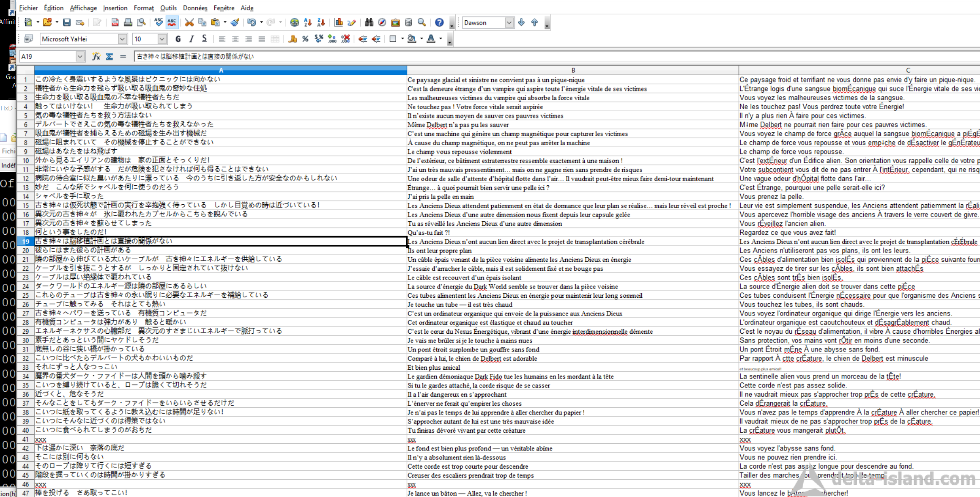The width and height of the screenshot is (980, 497).
Task: Insert a chart
Action: [339, 22]
